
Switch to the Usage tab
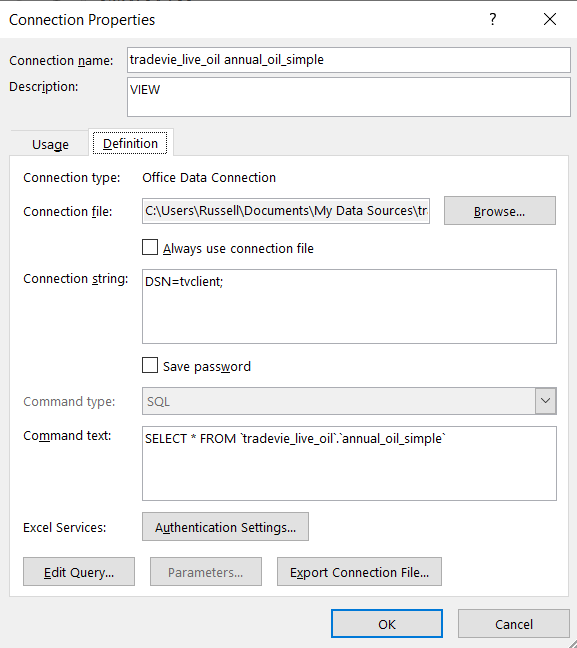(50, 144)
